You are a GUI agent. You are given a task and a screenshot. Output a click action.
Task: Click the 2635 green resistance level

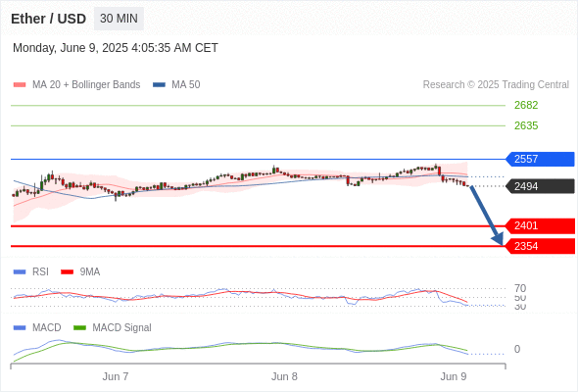(x=526, y=125)
